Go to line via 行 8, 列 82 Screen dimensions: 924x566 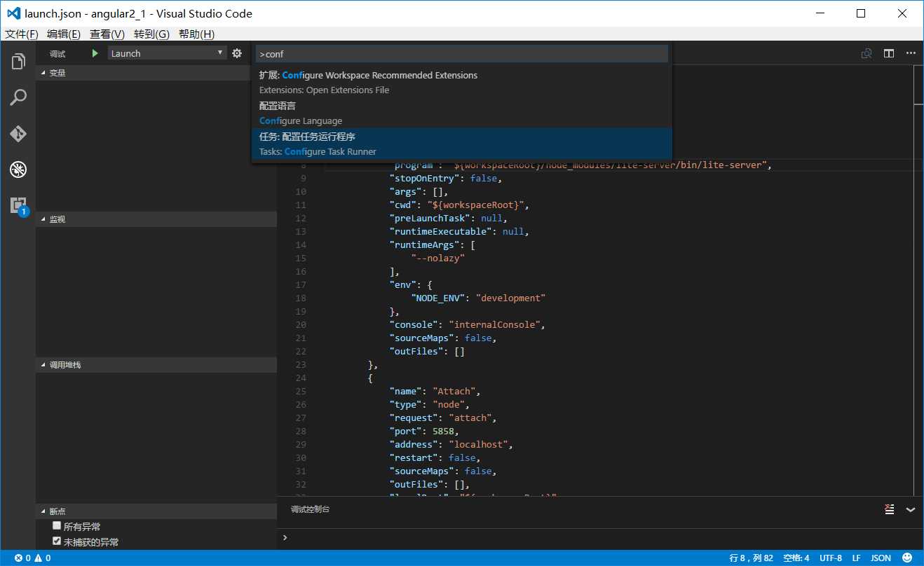click(x=751, y=558)
